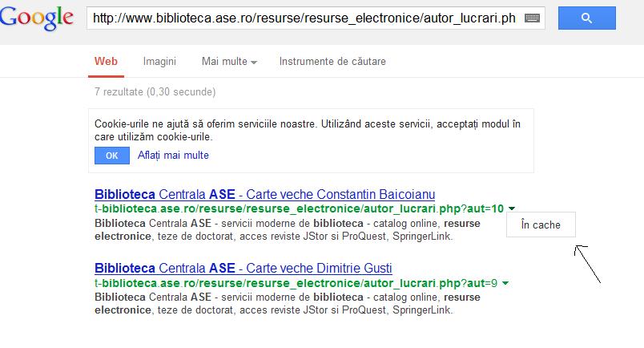This screenshot has width=644, height=348.
Task: Open the on-screen keyboard in search box
Action: coord(533,18)
